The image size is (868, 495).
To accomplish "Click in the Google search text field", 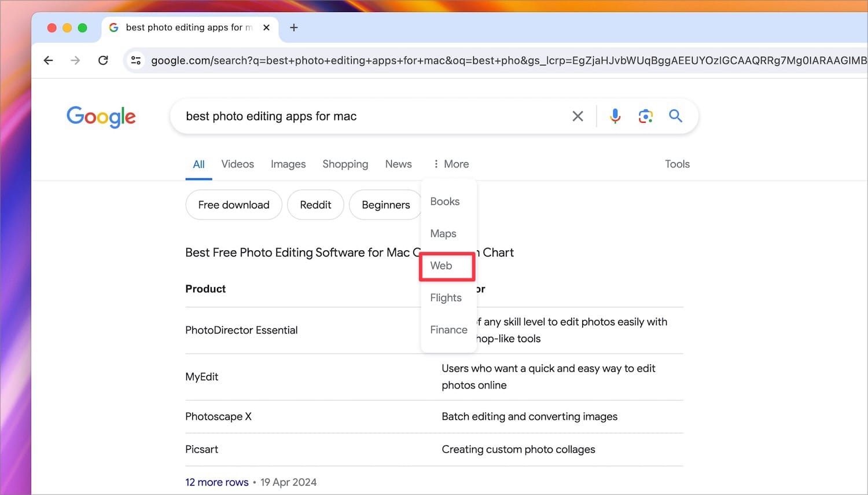I will pyautogui.click(x=370, y=116).
